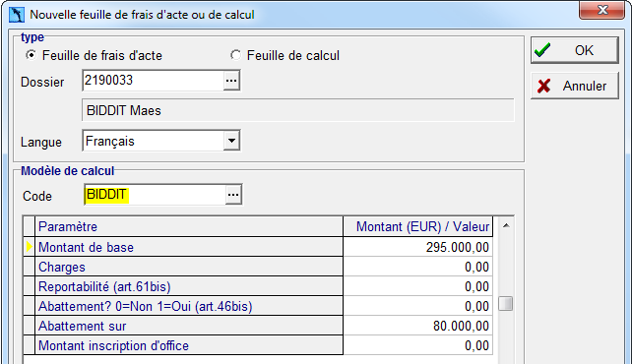Open the Dossier browse ellipsis button
632x364 pixels.
coord(231,80)
